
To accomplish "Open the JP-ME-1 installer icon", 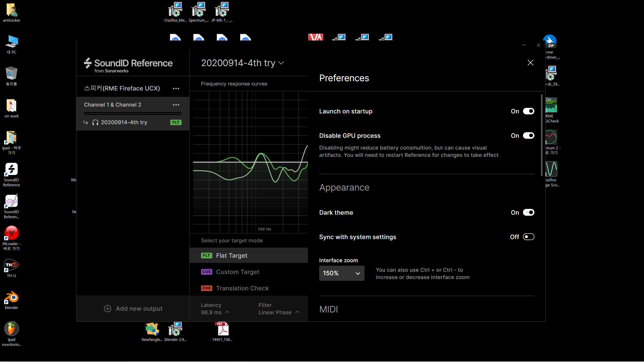I will 222,12.
